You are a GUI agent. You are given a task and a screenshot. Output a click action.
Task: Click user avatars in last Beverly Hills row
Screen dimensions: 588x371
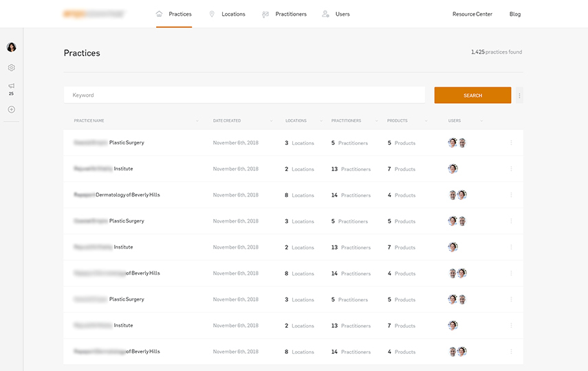tap(458, 352)
